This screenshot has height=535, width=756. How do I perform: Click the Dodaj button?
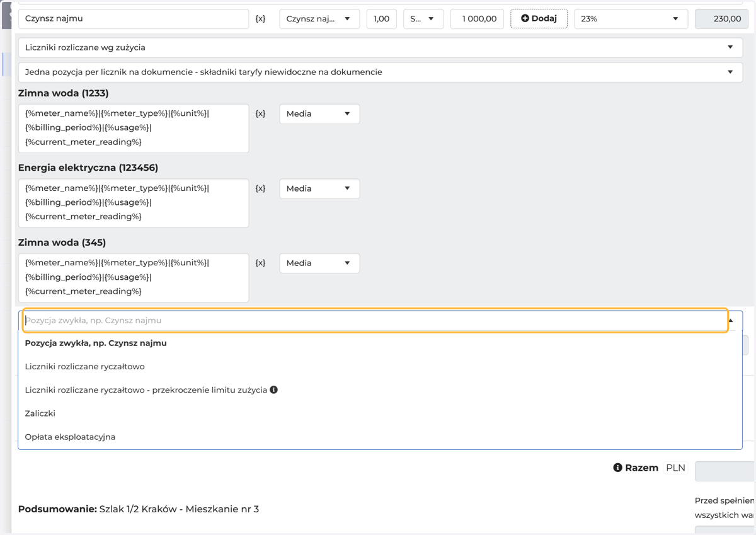pos(539,18)
